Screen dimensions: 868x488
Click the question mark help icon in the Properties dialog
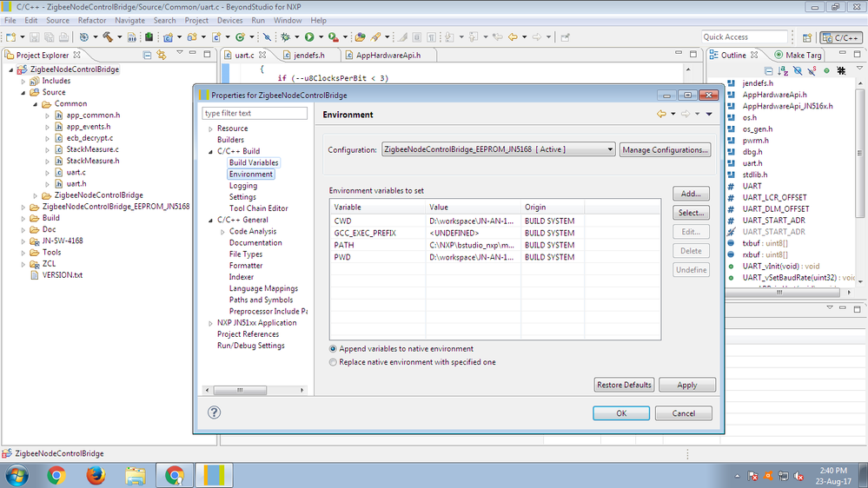(x=215, y=412)
